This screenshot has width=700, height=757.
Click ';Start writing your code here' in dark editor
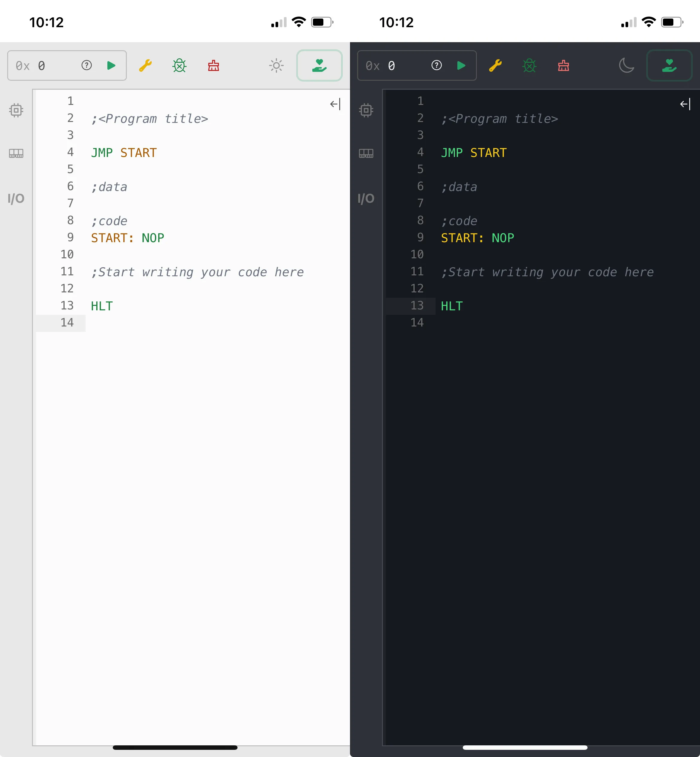pyautogui.click(x=547, y=272)
